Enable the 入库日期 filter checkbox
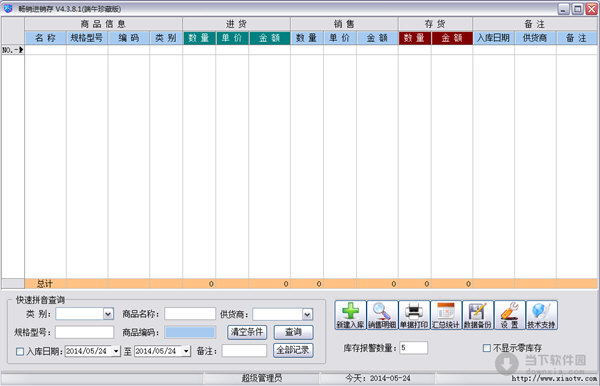 coord(20,351)
